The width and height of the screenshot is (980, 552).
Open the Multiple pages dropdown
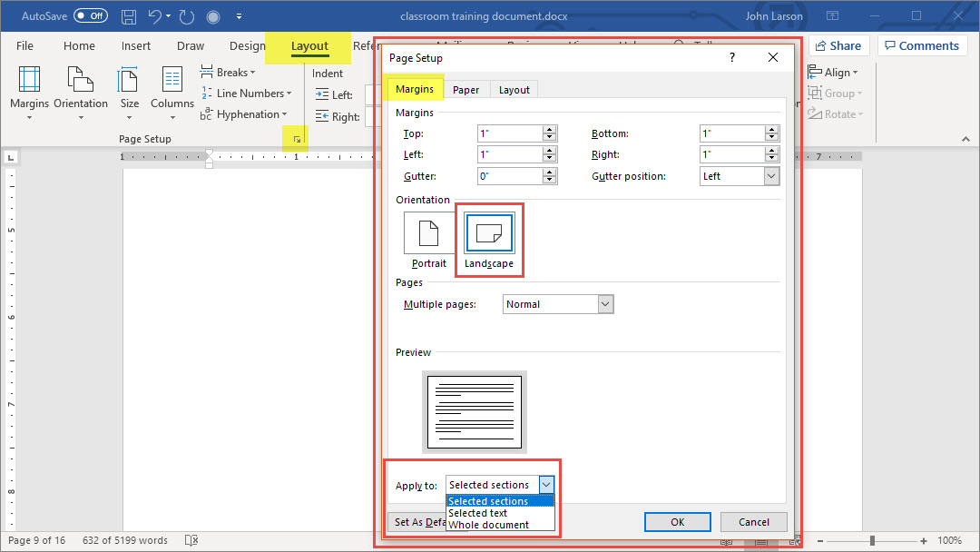(x=605, y=304)
